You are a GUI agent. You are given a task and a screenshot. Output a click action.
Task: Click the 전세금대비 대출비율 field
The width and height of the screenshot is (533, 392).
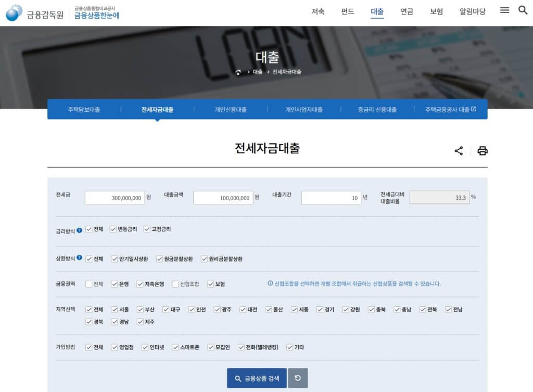[439, 197]
